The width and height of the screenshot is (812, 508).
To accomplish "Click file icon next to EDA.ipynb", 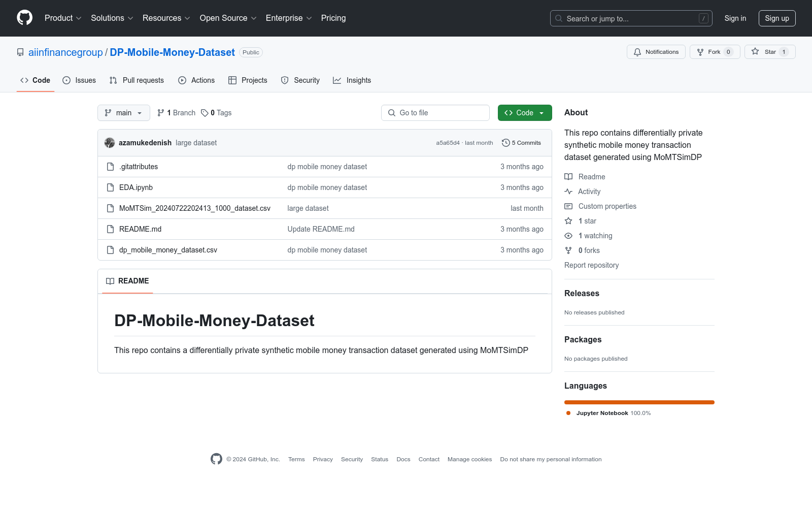I will [x=111, y=187].
